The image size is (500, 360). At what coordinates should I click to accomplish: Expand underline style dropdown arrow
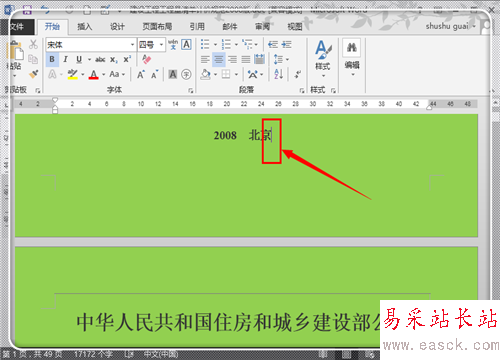89,60
